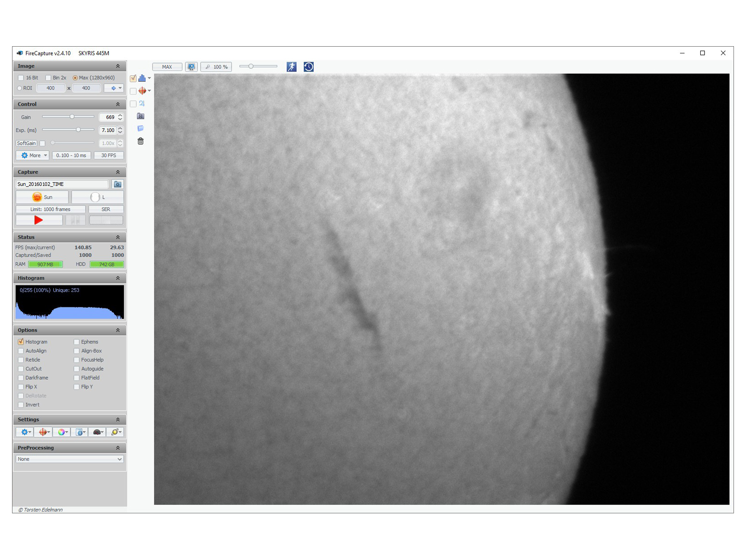Image resolution: width=746 pixels, height=560 pixels.
Task: Click the ROI height field after the x
Action: (86, 88)
